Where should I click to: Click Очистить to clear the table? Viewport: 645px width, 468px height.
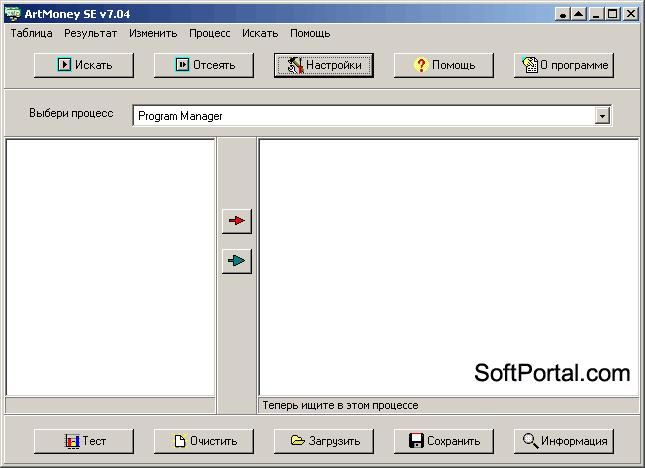coord(204,441)
